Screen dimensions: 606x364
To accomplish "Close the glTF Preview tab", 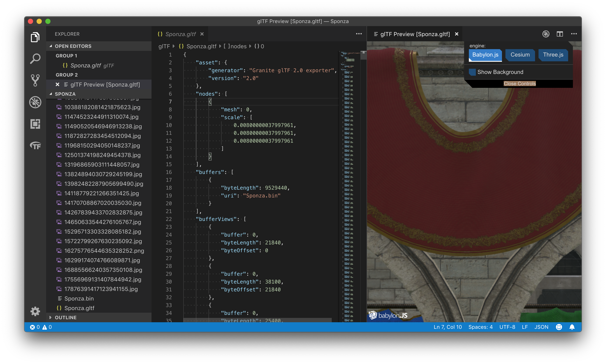I will pos(457,34).
